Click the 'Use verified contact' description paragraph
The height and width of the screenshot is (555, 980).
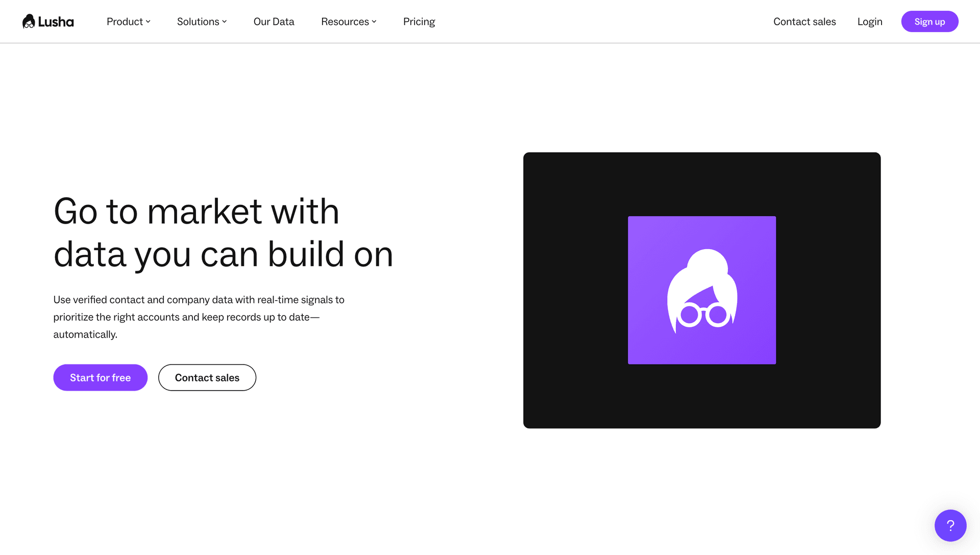[x=199, y=317]
